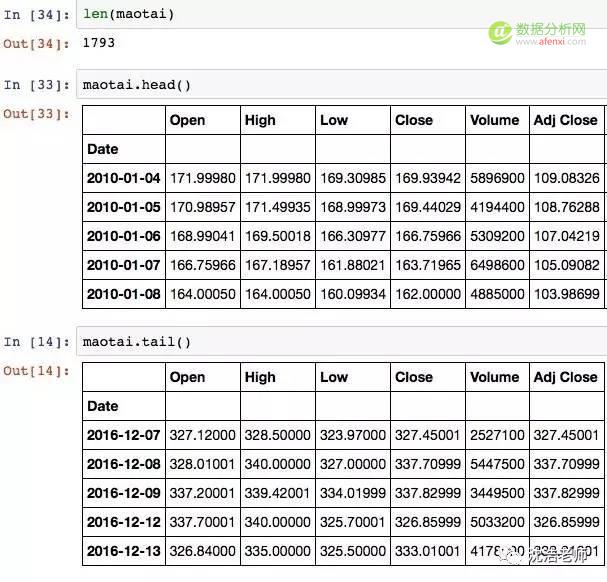Click the Volume column header in head table
Screen dimensions: 607x582
(x=495, y=120)
